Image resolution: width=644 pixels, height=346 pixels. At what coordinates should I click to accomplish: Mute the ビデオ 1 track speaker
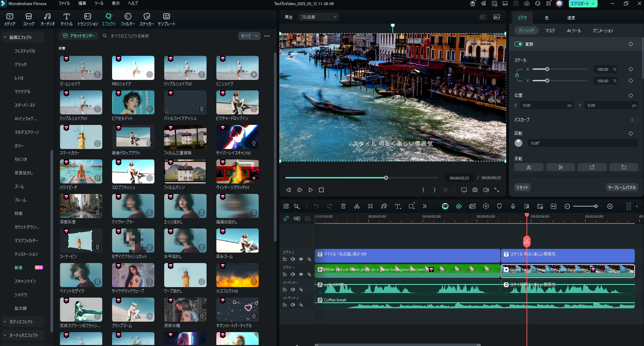293,274
